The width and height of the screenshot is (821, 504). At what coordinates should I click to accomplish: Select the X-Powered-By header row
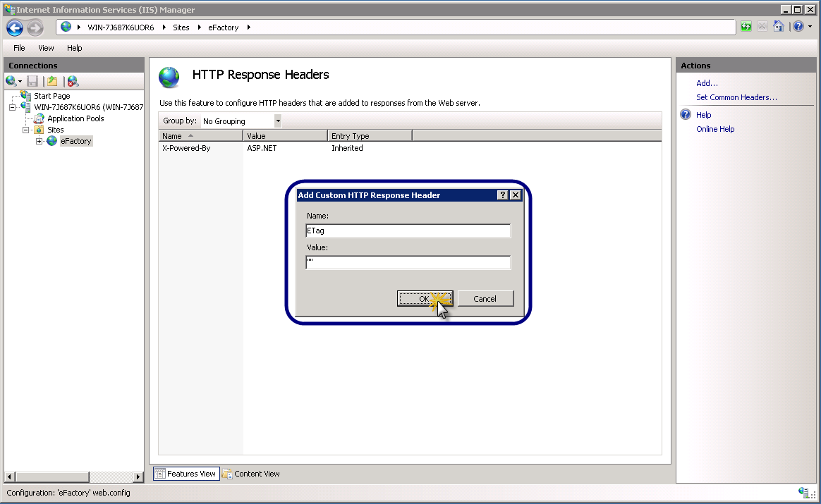pyautogui.click(x=410, y=148)
